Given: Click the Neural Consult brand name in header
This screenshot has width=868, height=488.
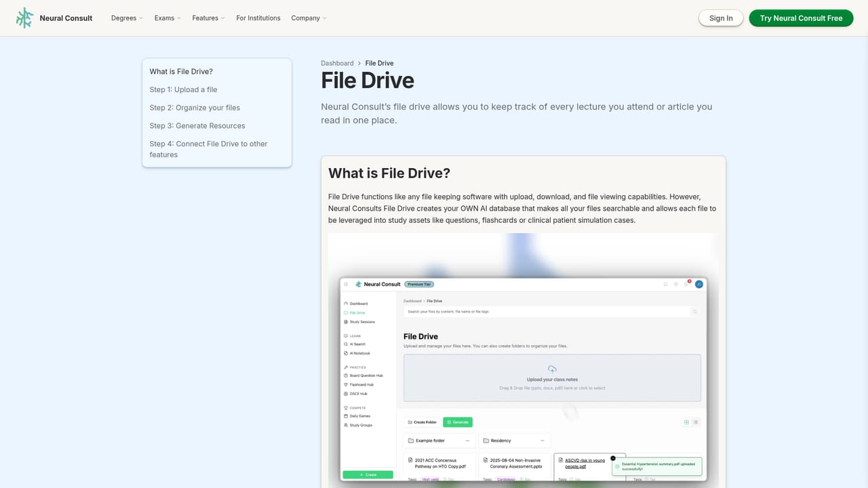Looking at the screenshot, I should 66,18.
